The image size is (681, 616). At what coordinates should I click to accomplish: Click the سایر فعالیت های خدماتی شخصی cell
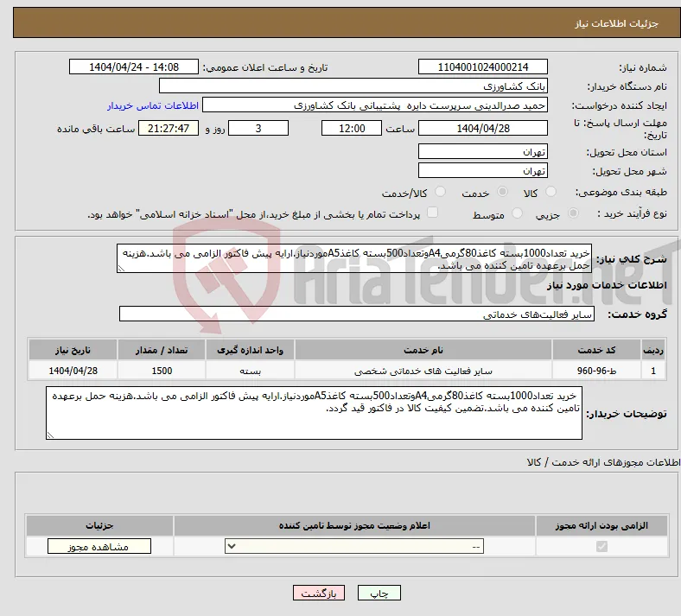click(423, 371)
